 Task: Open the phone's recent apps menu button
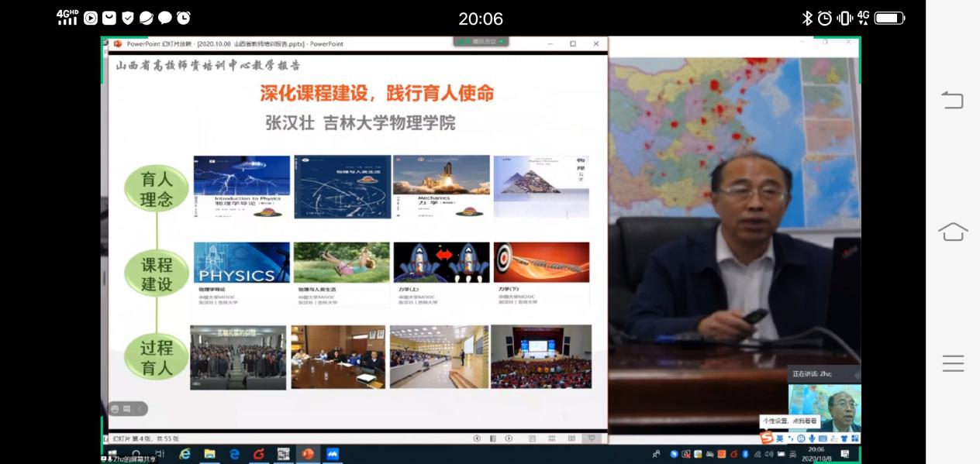[953, 363]
